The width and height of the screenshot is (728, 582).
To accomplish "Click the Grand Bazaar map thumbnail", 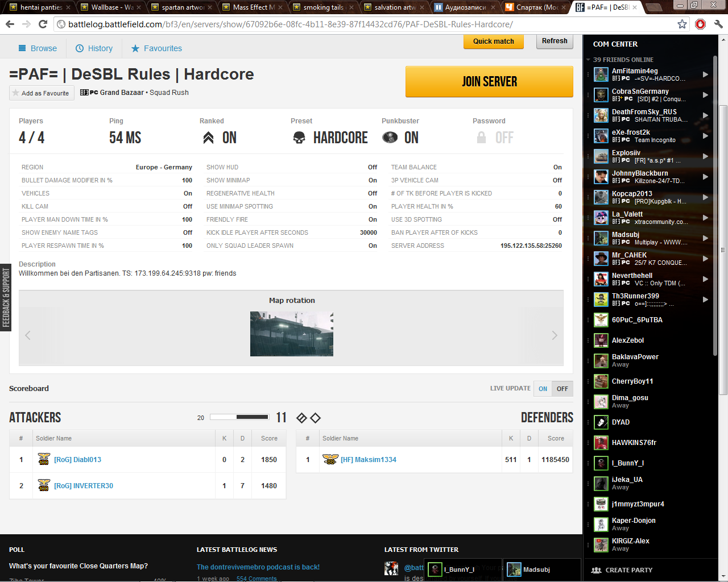I will [x=292, y=334].
